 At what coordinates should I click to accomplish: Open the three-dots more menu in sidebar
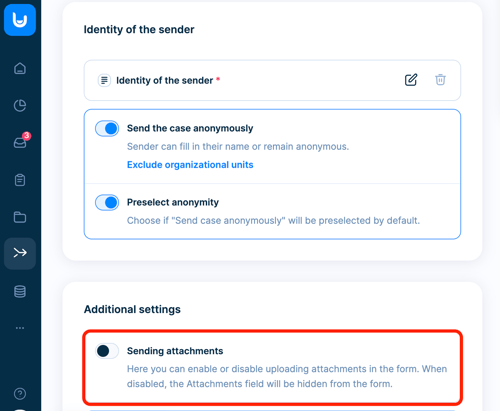tap(20, 328)
